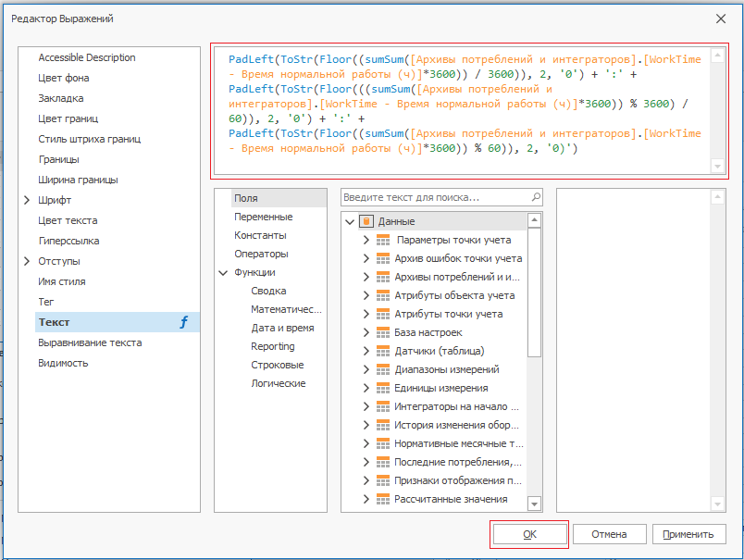Select Стиль штриха границ property
744x560 pixels.
point(89,139)
